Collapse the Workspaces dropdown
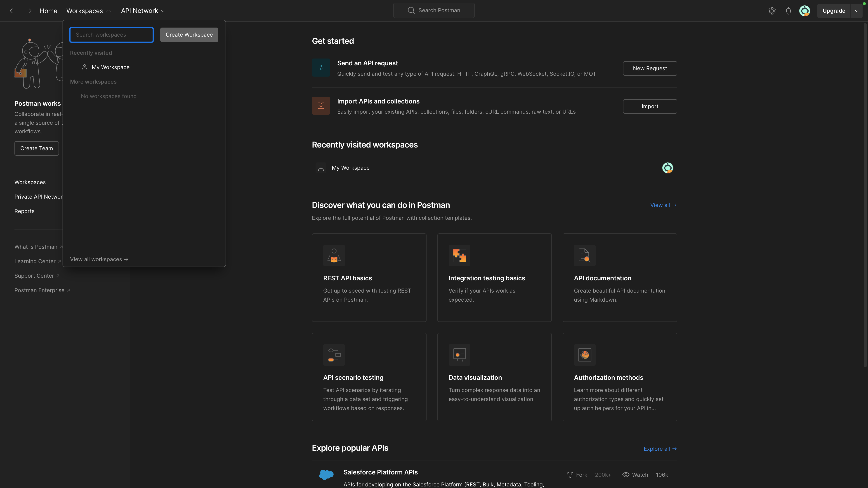Screen dimensions: 868x488 (89, 11)
